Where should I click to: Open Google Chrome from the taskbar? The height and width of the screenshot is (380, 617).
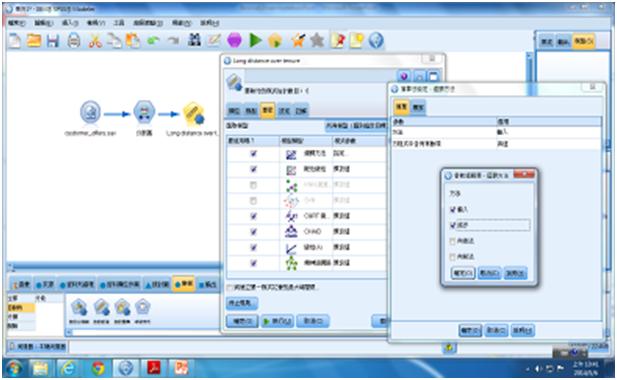98,368
